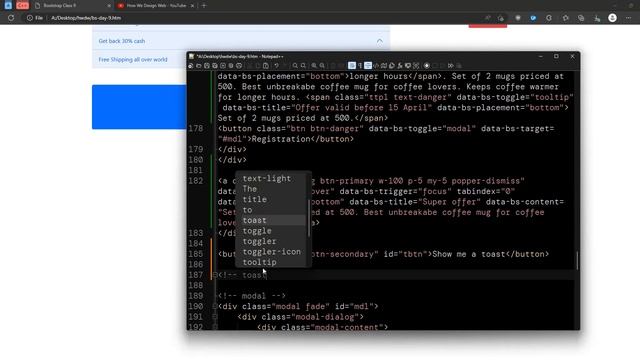Open the document list panel icon
640x360 pixels.
tap(391, 66)
